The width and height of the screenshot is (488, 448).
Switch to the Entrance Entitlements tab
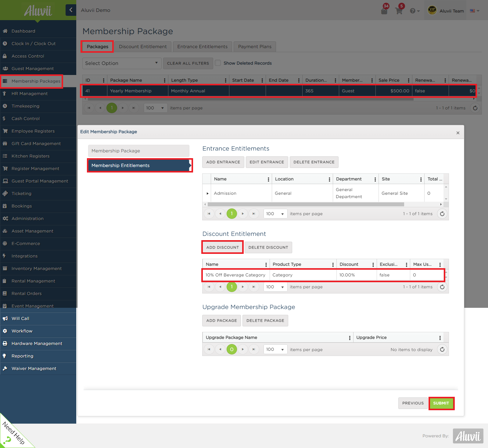click(x=203, y=47)
